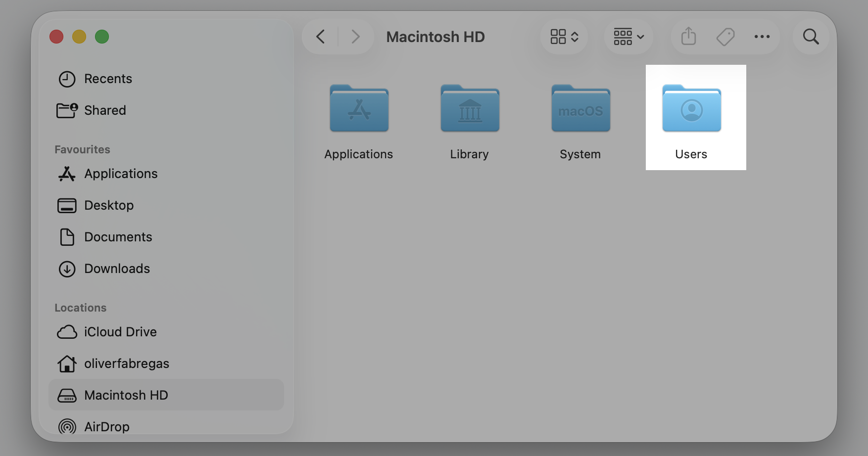Go forward with the right chevron

point(355,37)
